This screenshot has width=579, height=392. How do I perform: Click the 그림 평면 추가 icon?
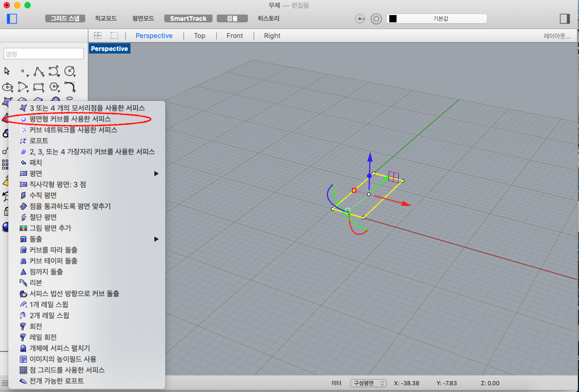click(x=23, y=228)
